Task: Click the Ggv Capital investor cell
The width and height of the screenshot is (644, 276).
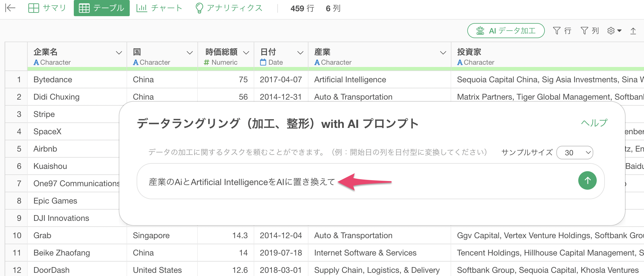Action: pos(547,235)
